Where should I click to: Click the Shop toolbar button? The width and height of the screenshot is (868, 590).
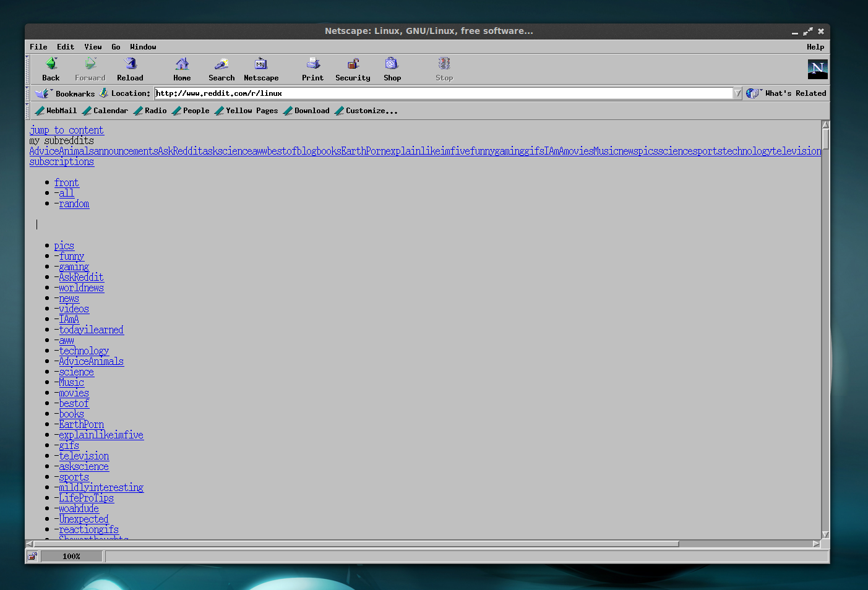coord(392,69)
